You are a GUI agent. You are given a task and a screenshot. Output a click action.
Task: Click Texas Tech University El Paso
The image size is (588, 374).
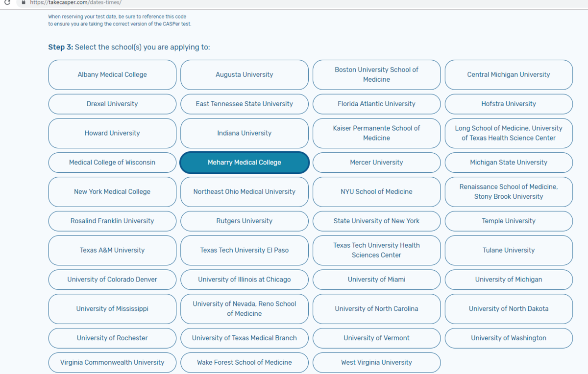point(245,250)
